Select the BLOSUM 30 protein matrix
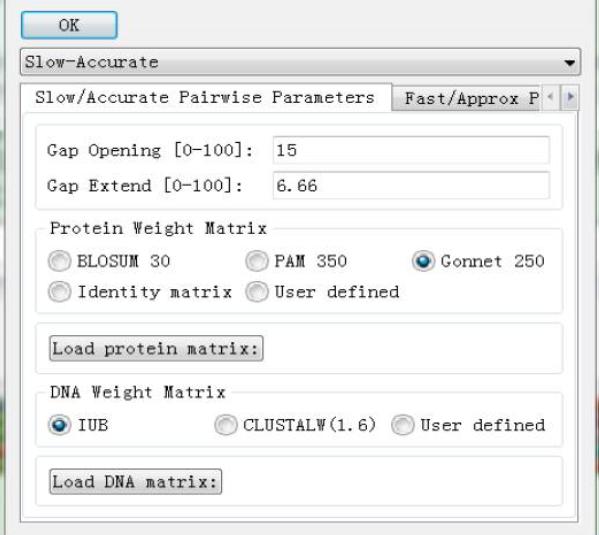Image resolution: width=599 pixels, height=535 pixels. click(x=60, y=261)
